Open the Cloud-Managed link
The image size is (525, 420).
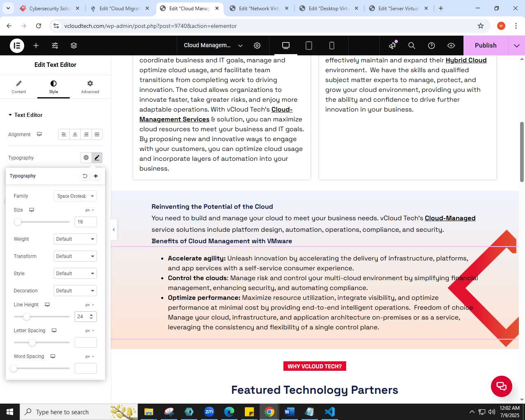point(450,218)
